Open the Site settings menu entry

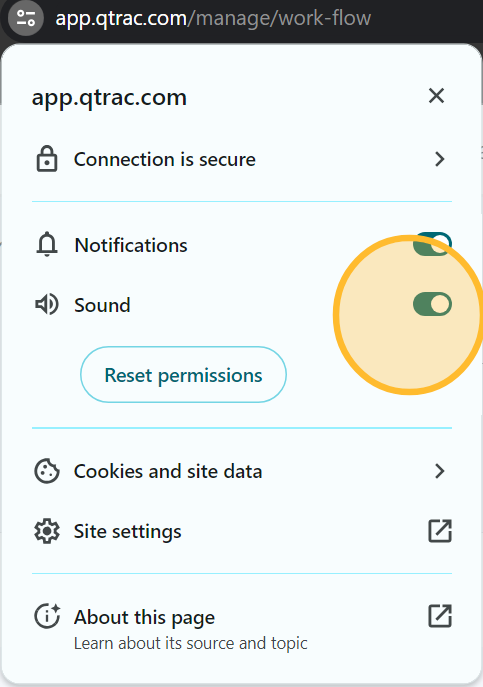point(242,531)
